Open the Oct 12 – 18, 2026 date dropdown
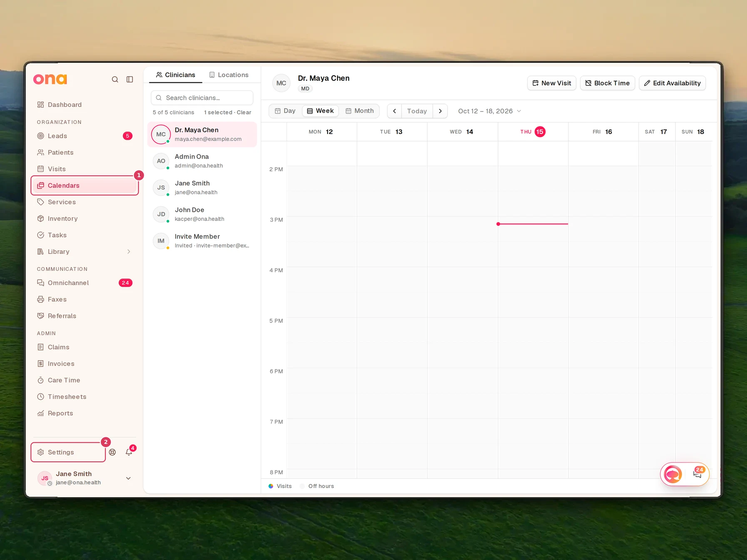 pos(490,111)
